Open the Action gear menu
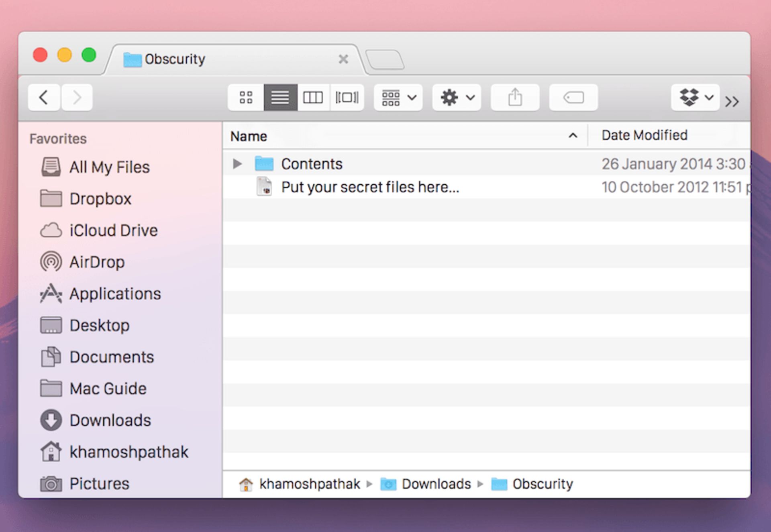Screen dimensions: 771x532 [x=457, y=98]
